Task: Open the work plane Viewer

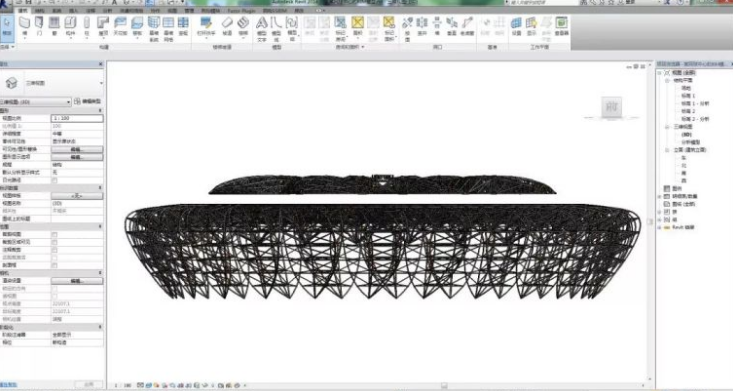Action: pos(561,26)
